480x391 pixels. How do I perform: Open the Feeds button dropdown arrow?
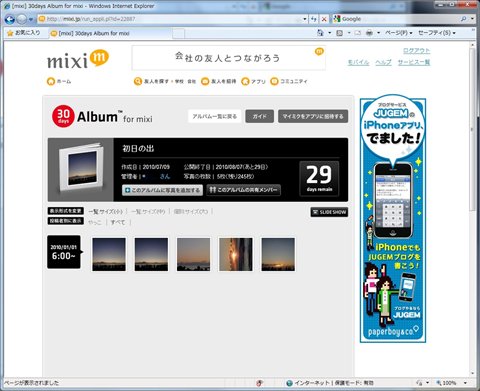pos(349,33)
